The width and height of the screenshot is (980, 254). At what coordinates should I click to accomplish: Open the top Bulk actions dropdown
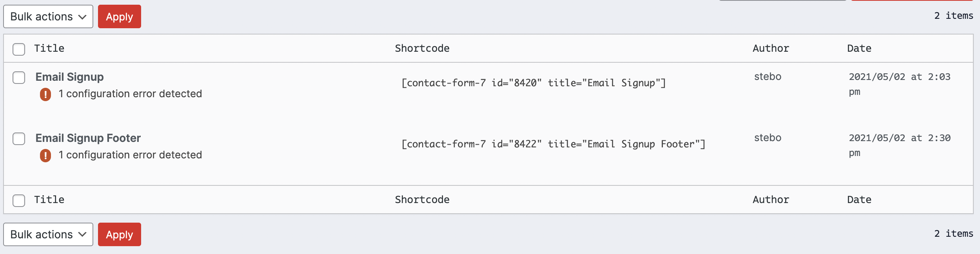pyautogui.click(x=48, y=16)
